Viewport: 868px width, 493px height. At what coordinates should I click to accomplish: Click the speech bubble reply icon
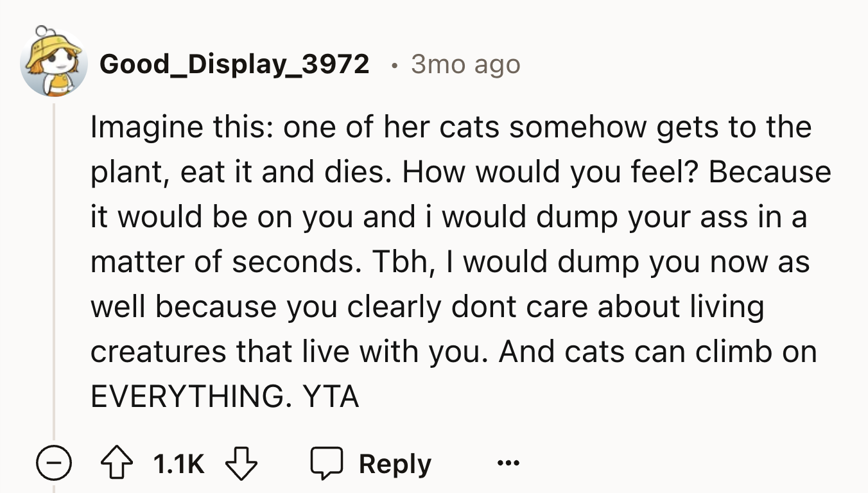coord(328,464)
